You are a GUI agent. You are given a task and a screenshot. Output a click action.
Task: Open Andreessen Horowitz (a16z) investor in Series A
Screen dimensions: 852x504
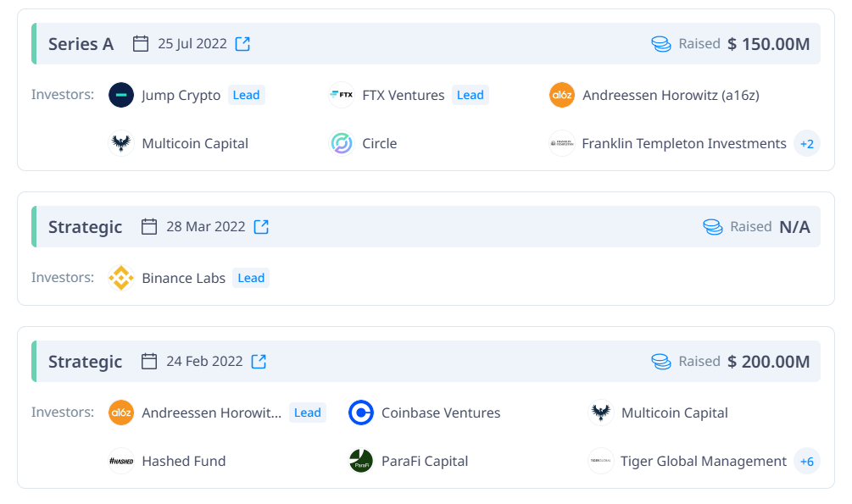pos(671,95)
